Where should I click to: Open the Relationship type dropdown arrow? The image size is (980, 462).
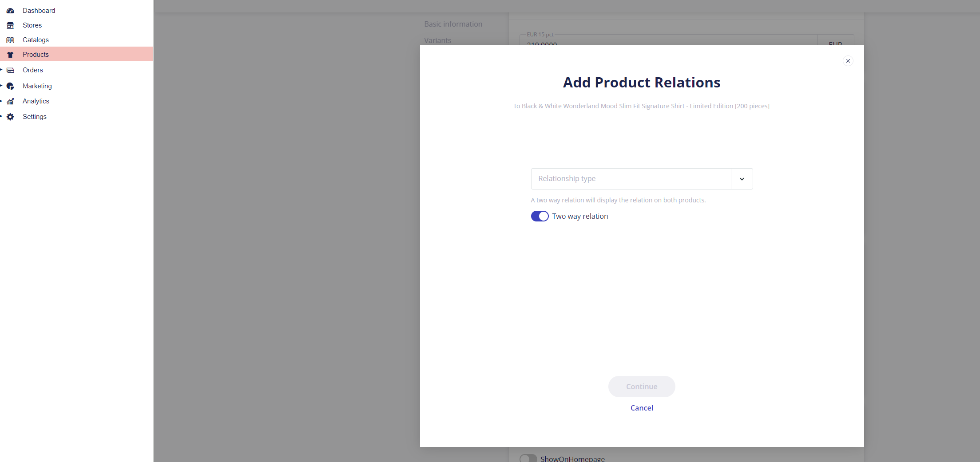(742, 179)
